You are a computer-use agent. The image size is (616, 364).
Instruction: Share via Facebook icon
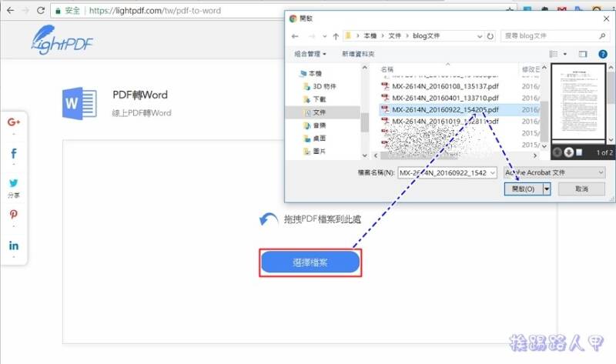coord(14,152)
